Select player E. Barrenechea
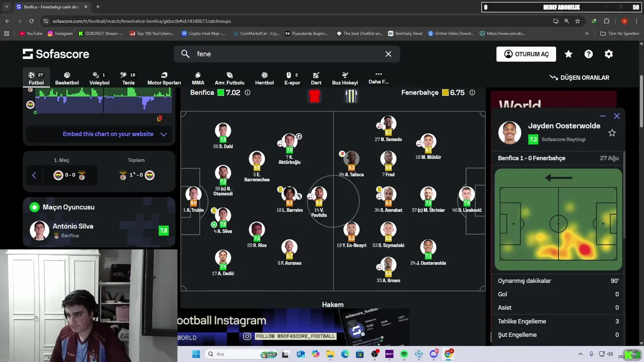The width and height of the screenshot is (644, 362). pos(257,166)
